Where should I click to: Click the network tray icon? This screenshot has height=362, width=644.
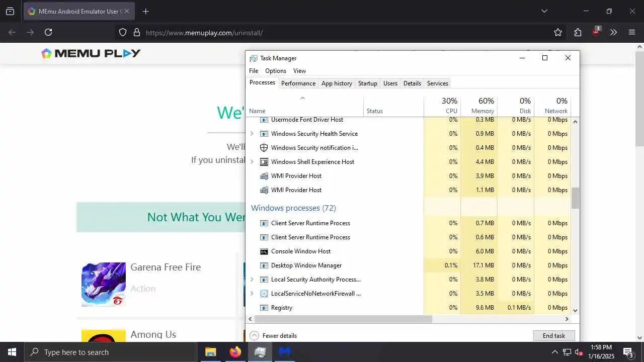coord(567,352)
